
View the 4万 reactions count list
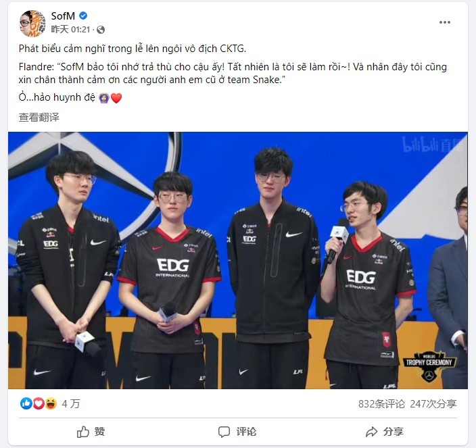pos(71,403)
